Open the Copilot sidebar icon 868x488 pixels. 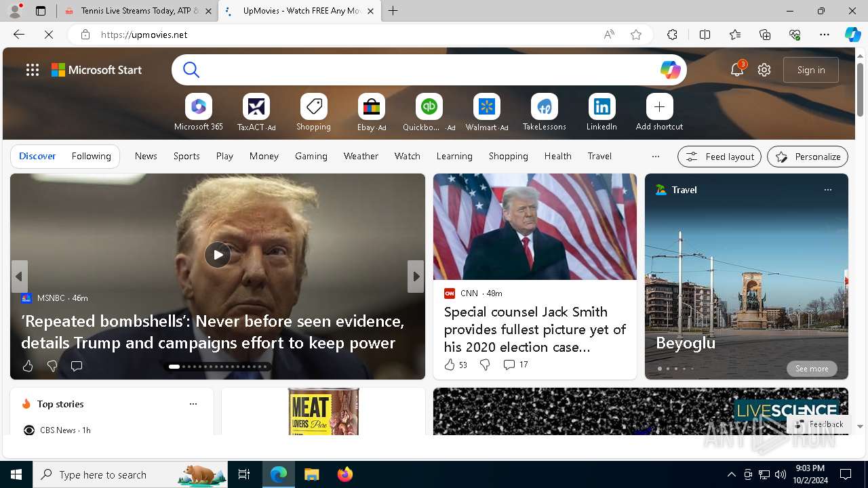(852, 35)
